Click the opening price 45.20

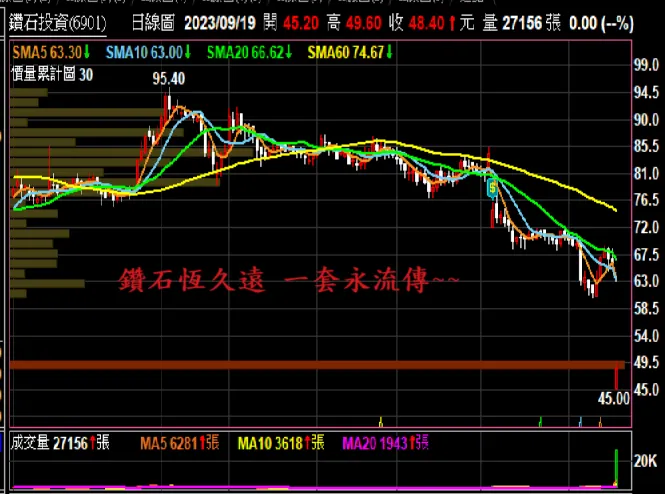pyautogui.click(x=301, y=23)
